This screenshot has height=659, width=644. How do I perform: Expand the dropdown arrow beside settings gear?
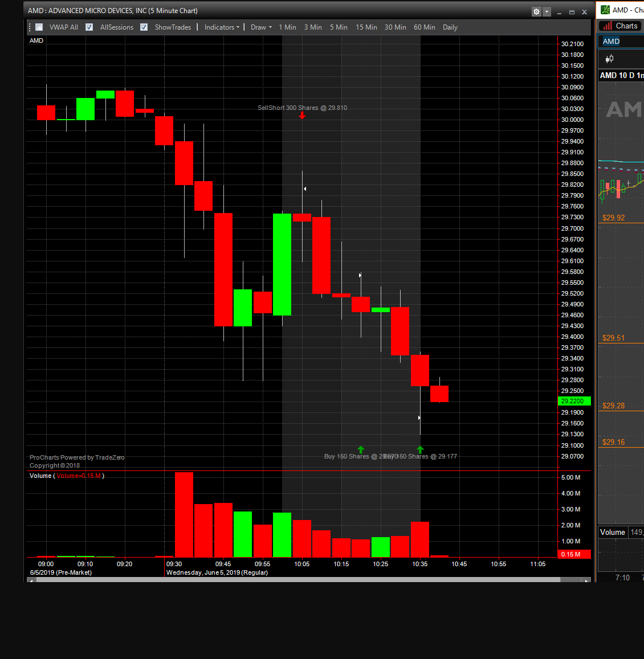[547, 12]
